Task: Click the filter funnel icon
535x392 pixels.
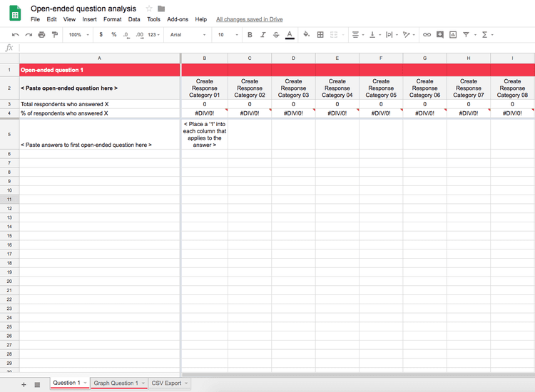Action: point(466,34)
